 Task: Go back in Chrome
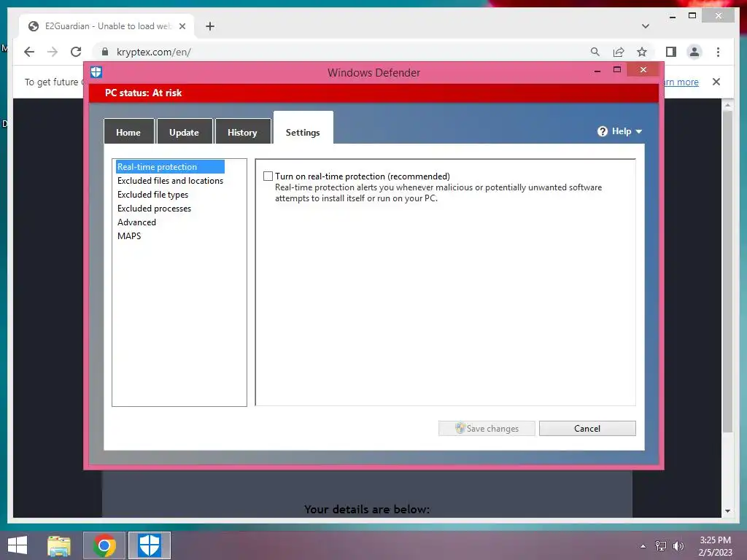tap(29, 52)
